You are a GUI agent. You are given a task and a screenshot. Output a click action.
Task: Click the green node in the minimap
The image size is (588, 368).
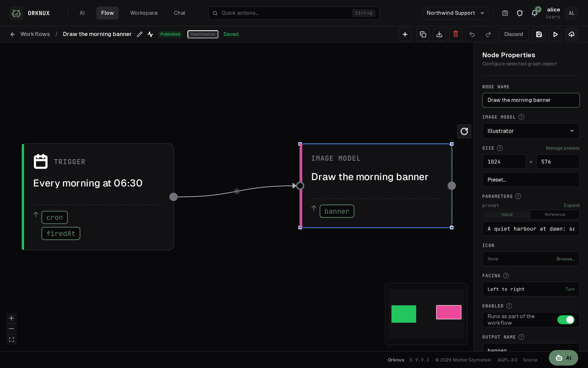(404, 314)
